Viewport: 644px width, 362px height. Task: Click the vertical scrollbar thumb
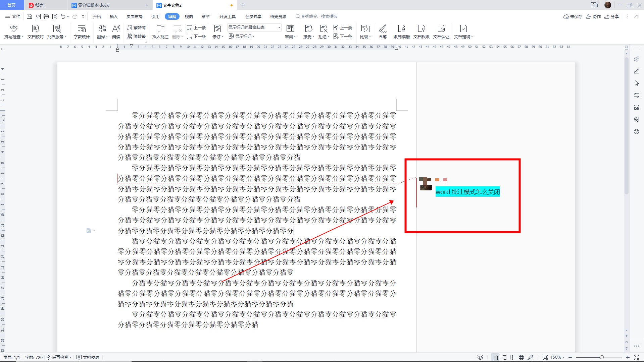(x=626, y=126)
